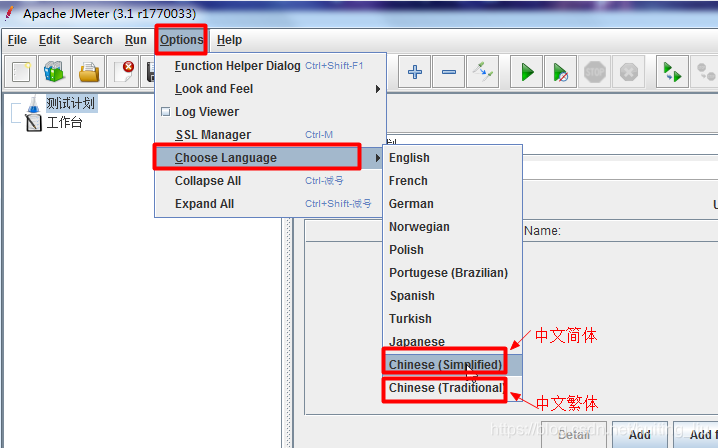The image size is (718, 448).
Task: Open the Templates toolbar icon
Action: pos(54,72)
